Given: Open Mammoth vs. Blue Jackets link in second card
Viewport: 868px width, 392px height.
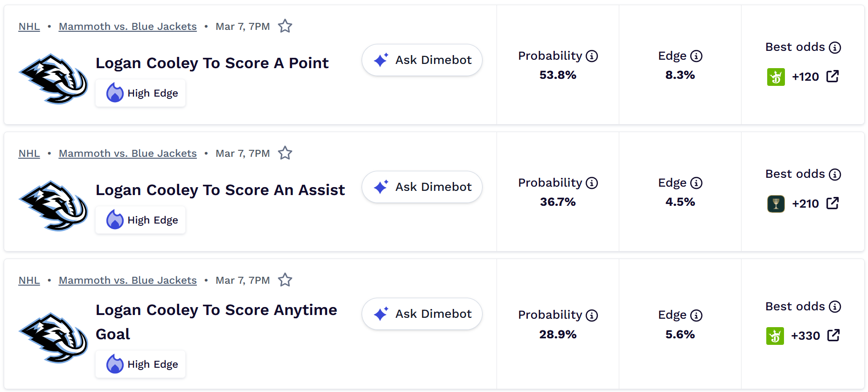Looking at the screenshot, I should 127,154.
